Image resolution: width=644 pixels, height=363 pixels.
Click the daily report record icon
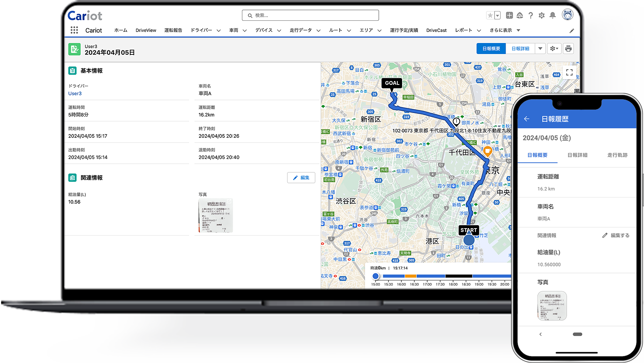[74, 49]
